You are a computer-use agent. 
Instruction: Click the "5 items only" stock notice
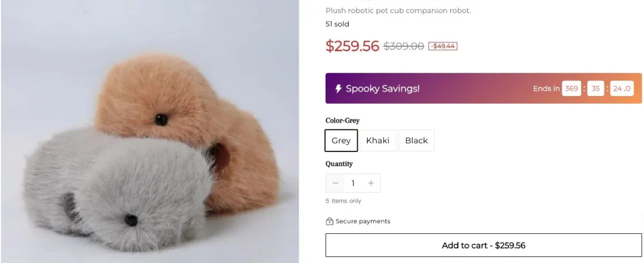(x=343, y=201)
